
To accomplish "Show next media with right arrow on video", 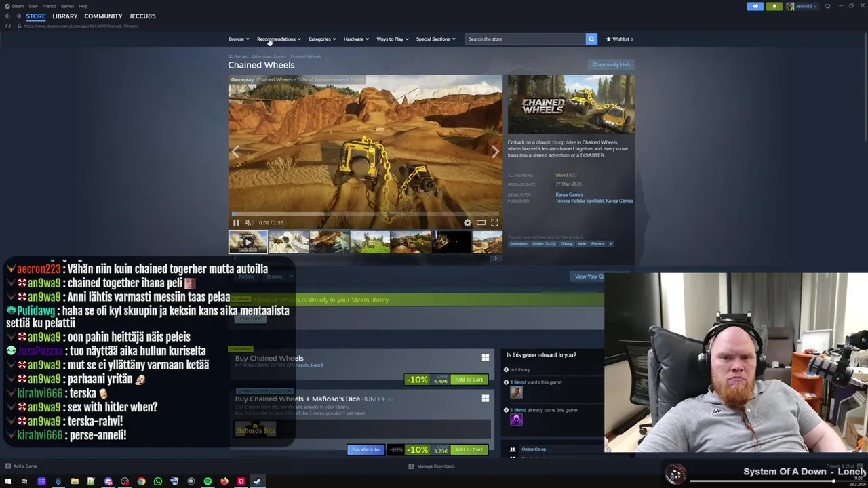I will tap(495, 152).
